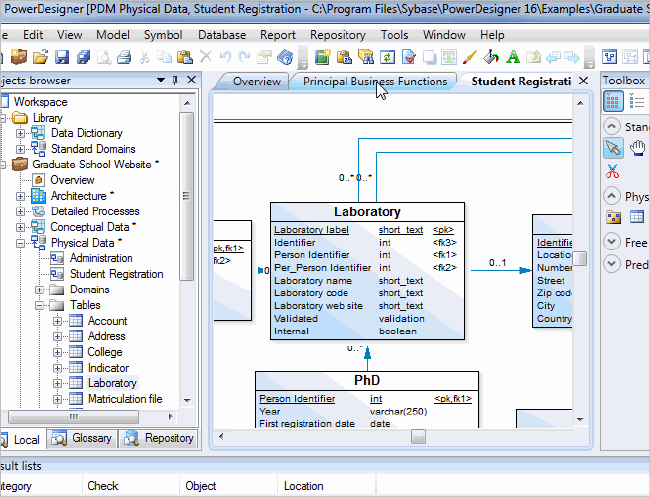Select the Grabber hand tool in Toolbox
This screenshot has width=650, height=497.
coord(638,148)
